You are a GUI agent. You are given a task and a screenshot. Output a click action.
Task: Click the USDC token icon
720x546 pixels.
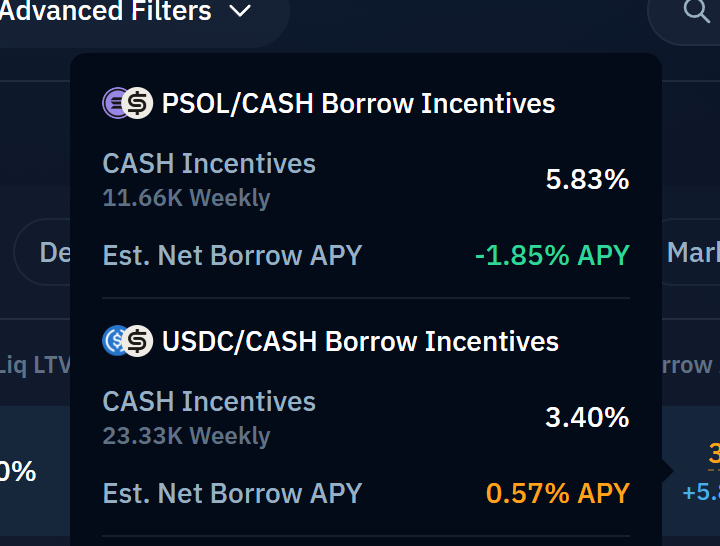116,341
